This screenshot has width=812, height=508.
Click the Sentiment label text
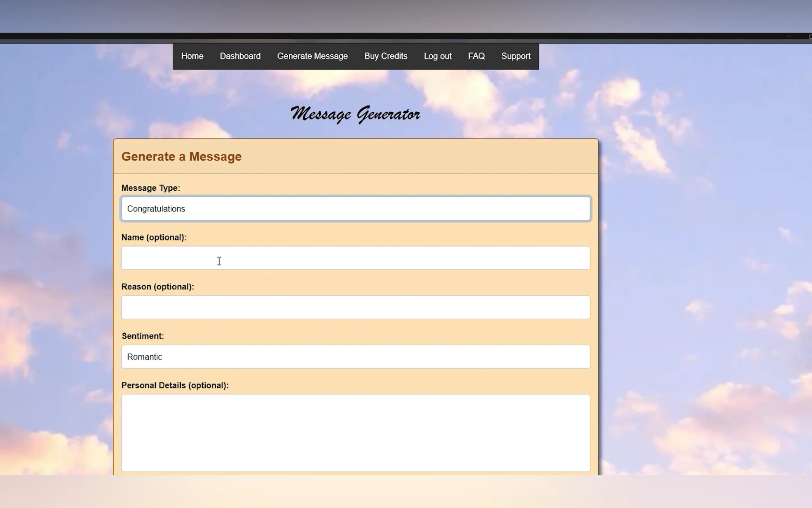click(143, 336)
